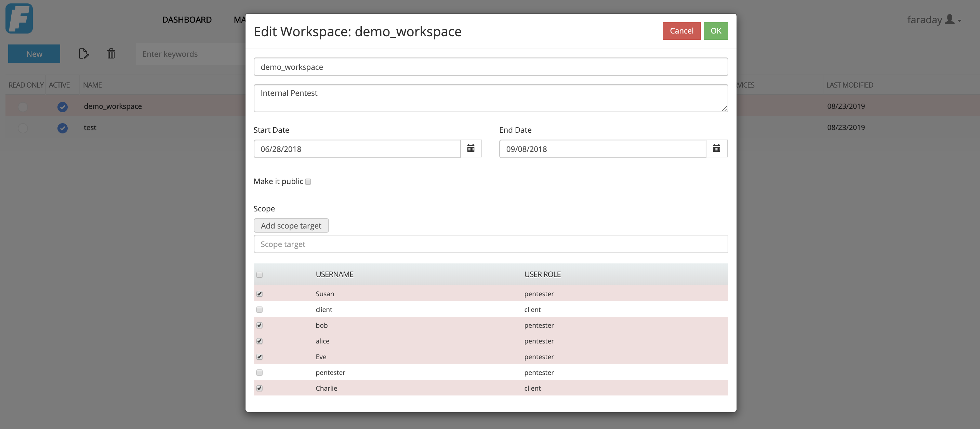Click the Internal Pentest description textarea
This screenshot has width=980, height=429.
click(x=491, y=98)
